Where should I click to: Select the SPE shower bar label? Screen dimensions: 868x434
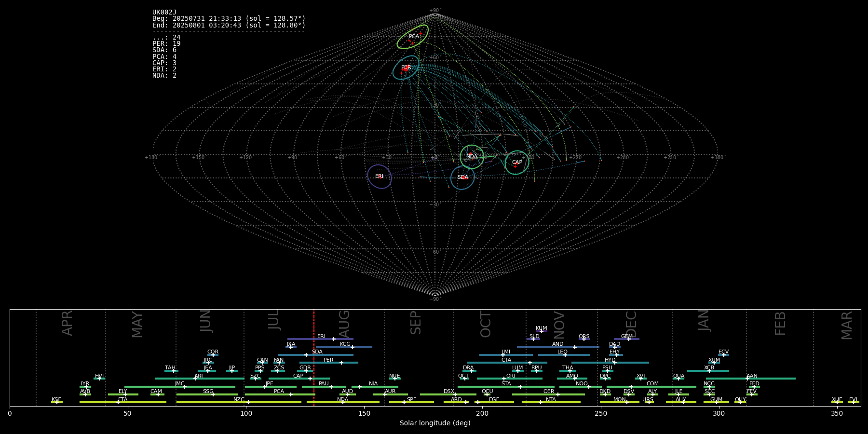click(411, 400)
